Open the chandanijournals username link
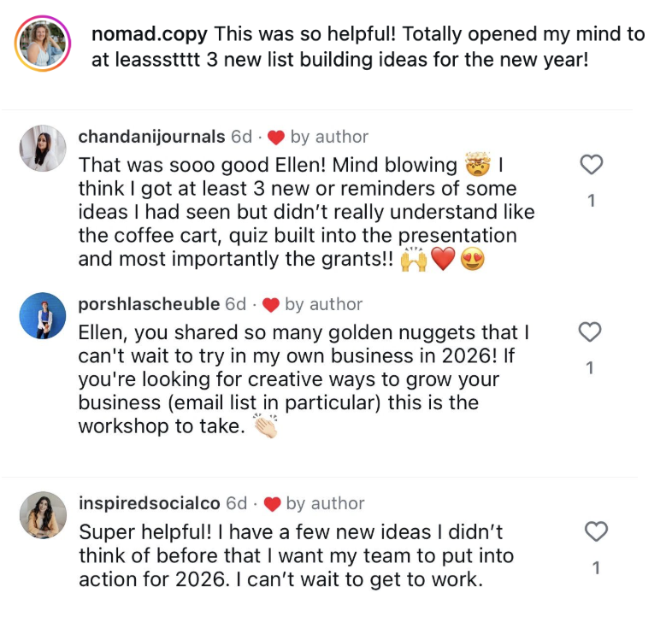The width and height of the screenshot is (672, 622). pyautogui.click(x=152, y=137)
